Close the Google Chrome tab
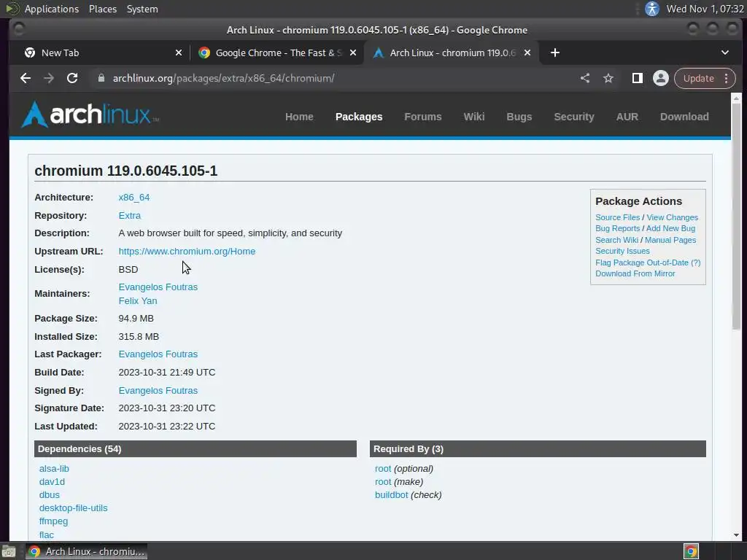Image resolution: width=747 pixels, height=560 pixels. [x=353, y=52]
